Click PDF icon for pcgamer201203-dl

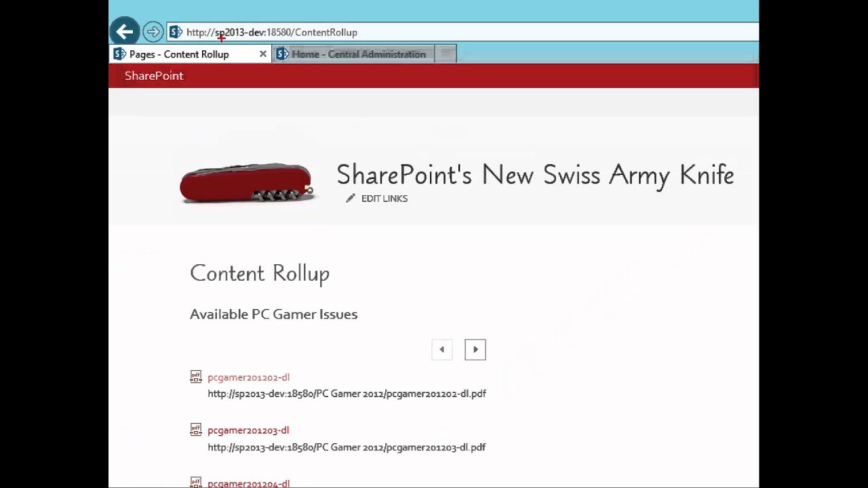click(196, 429)
